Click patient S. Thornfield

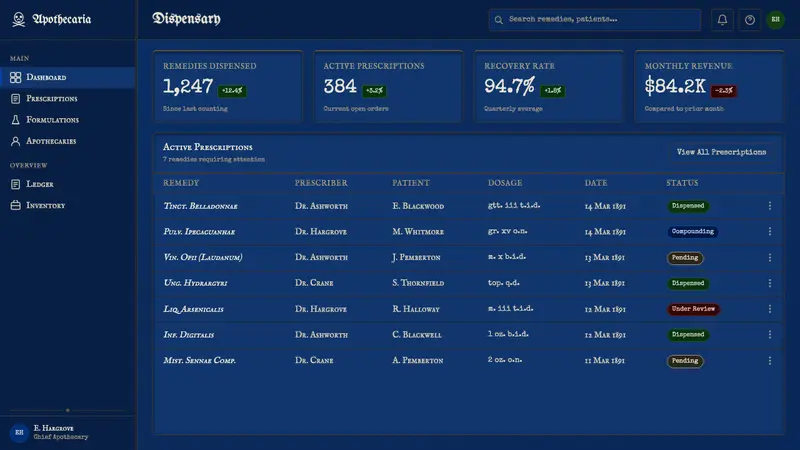[x=418, y=283]
